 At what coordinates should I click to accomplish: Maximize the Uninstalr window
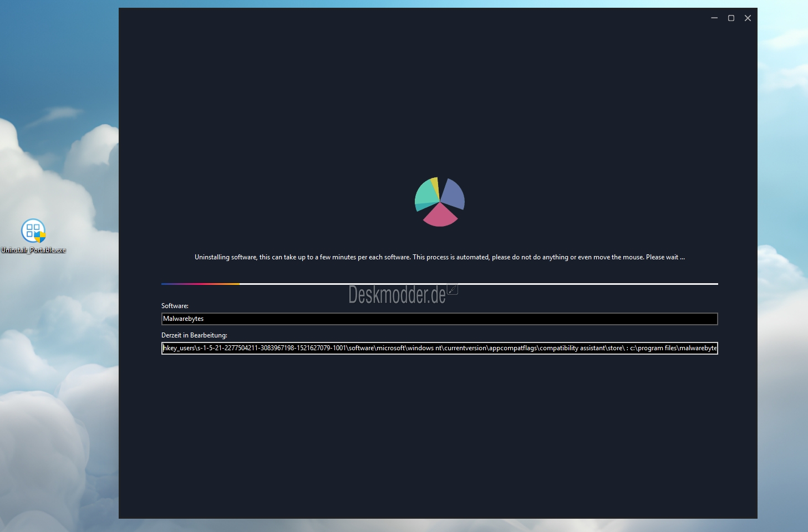731,18
